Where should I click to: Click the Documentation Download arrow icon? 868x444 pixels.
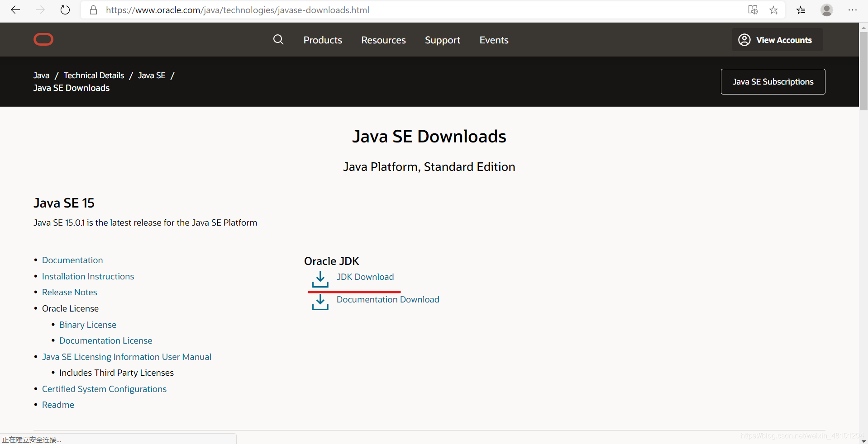pyautogui.click(x=320, y=302)
